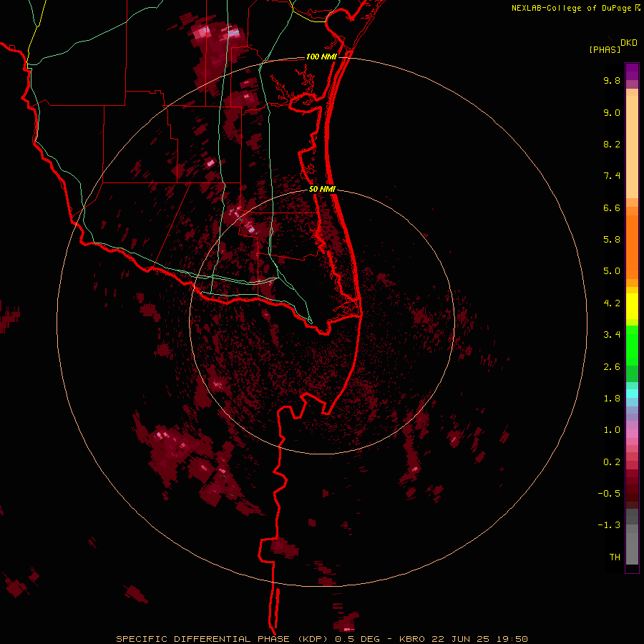644x644 pixels.
Task: Select the TH threshold label
Action: pos(615,557)
